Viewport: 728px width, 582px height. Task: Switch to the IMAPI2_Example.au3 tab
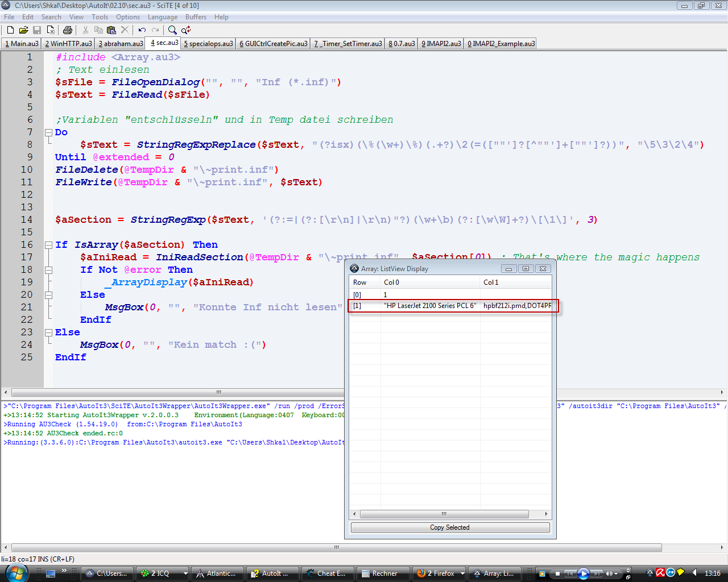(x=500, y=44)
